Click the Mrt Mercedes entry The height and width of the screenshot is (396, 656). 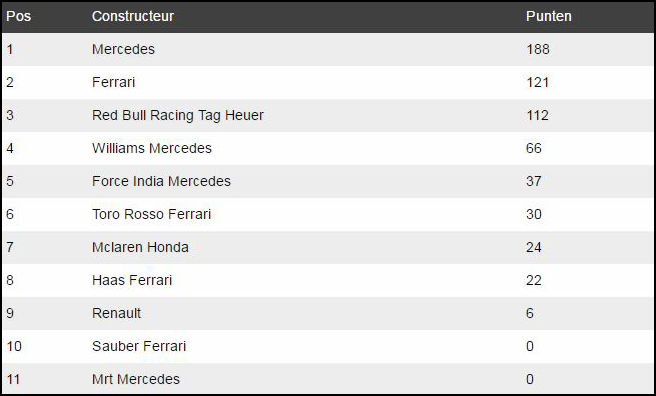136,380
